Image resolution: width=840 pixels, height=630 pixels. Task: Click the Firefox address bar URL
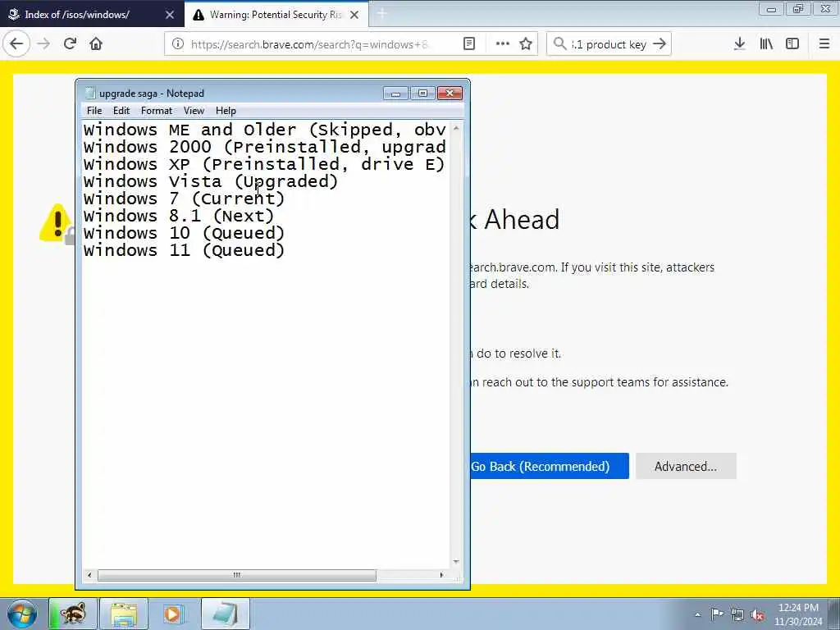point(309,44)
